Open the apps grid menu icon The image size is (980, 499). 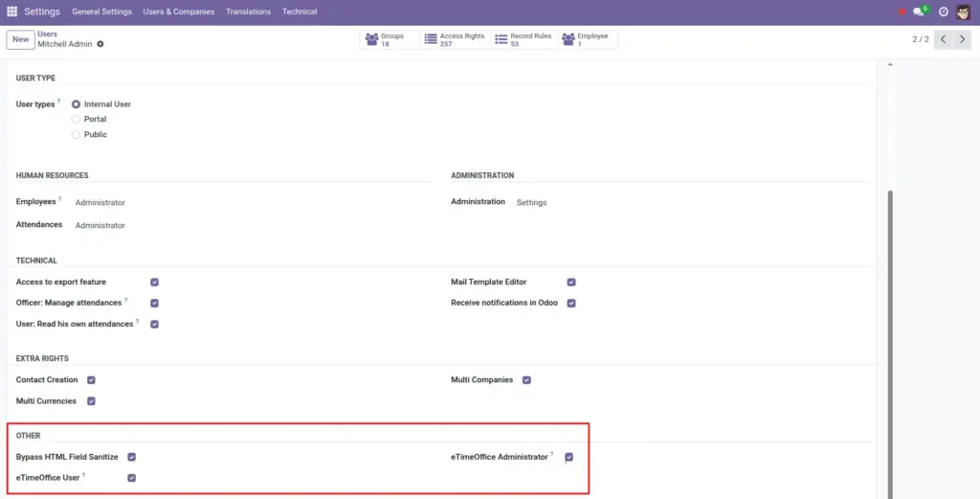coord(11,11)
